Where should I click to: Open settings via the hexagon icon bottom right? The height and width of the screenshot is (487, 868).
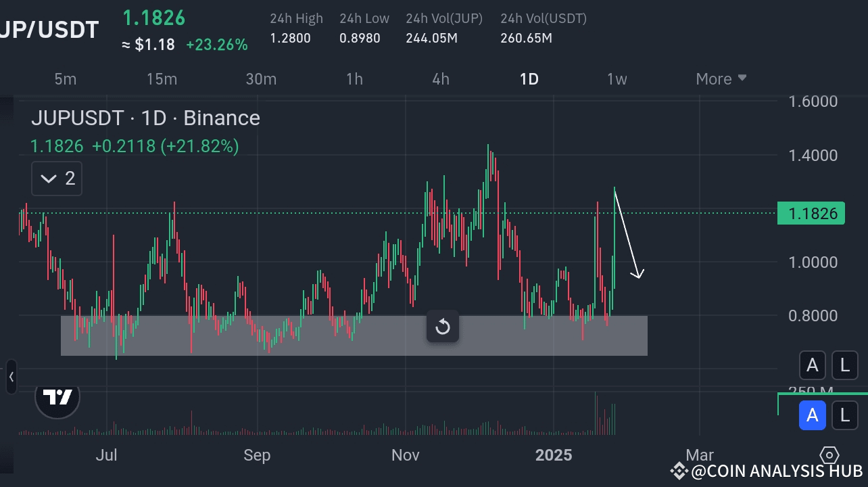829,457
